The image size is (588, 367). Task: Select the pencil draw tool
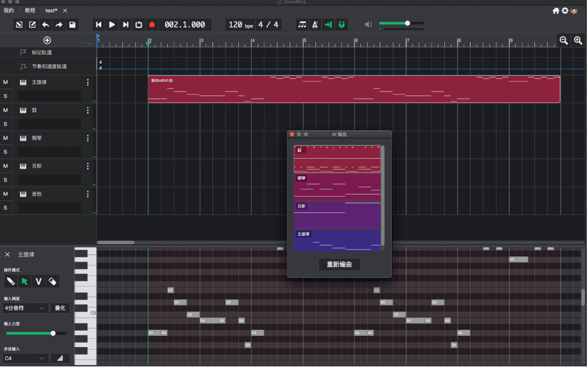11,281
